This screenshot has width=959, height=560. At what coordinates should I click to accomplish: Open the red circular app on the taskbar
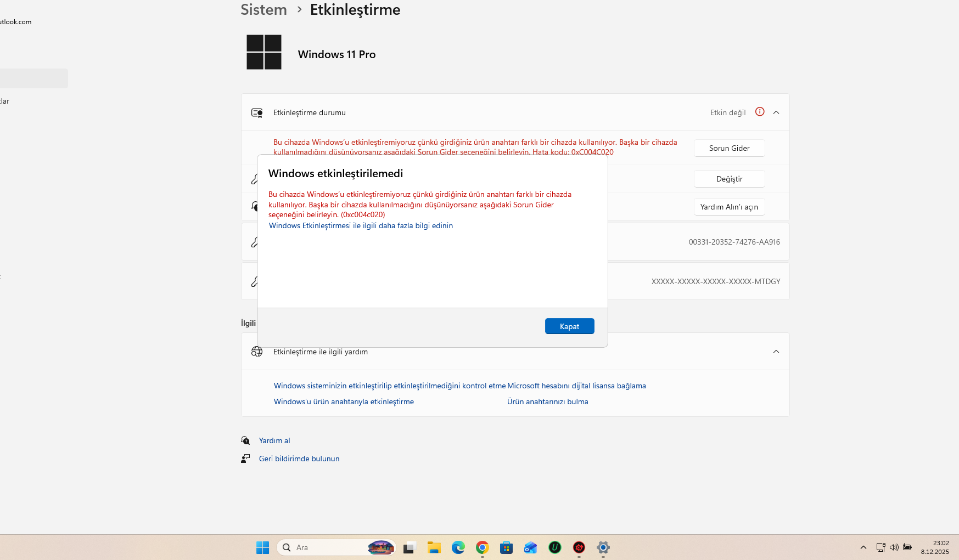(579, 547)
